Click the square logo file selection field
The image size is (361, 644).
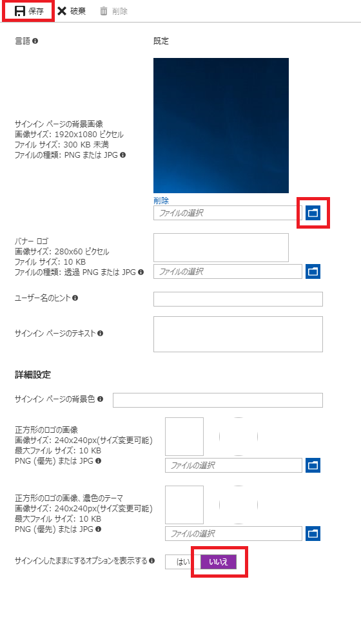pyautogui.click(x=233, y=466)
